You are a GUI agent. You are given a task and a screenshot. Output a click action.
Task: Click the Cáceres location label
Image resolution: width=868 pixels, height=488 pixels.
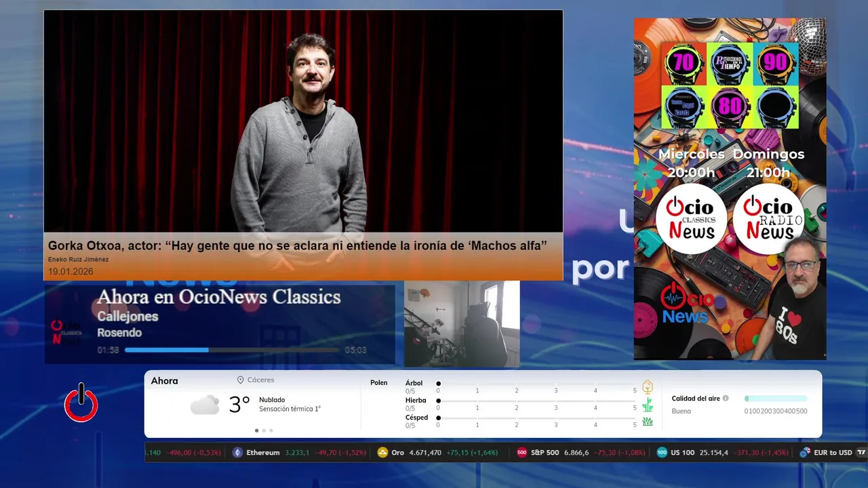click(261, 380)
